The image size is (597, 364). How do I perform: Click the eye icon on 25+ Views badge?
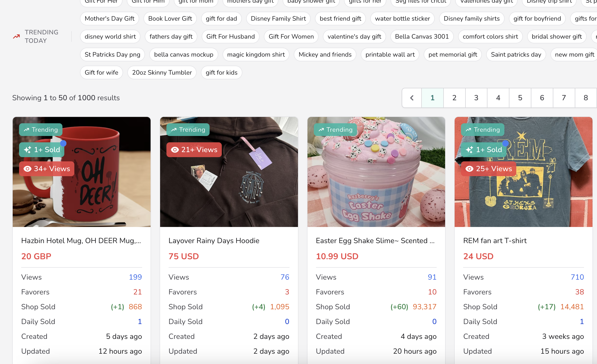[x=469, y=169]
